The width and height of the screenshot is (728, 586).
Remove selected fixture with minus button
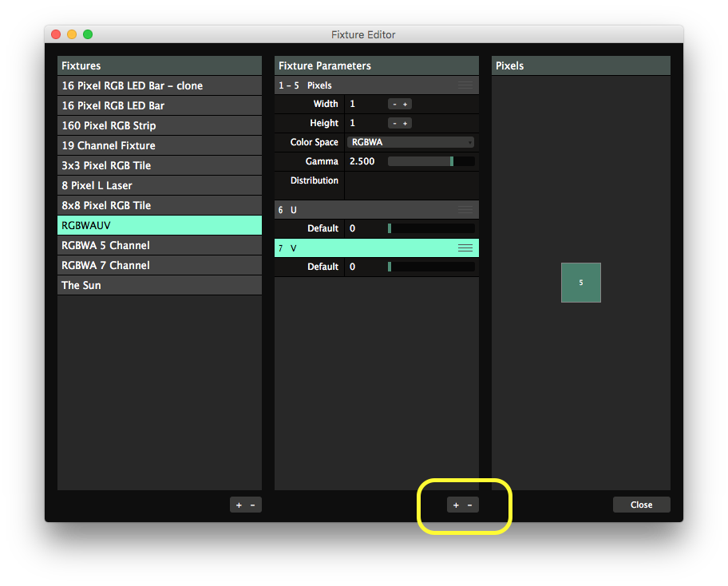click(253, 505)
